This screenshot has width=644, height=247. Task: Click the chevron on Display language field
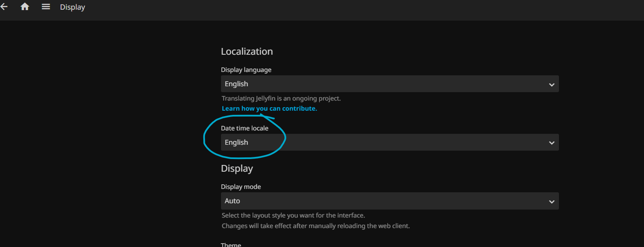click(x=551, y=85)
